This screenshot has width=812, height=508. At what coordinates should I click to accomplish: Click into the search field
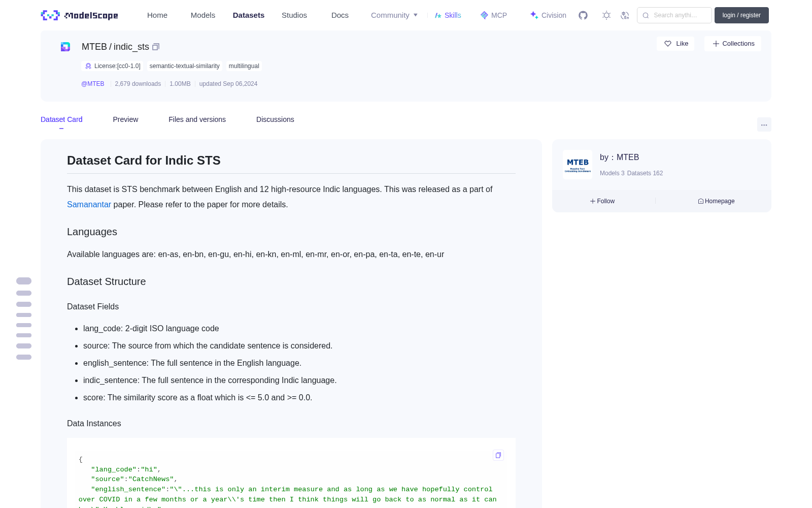click(x=674, y=15)
